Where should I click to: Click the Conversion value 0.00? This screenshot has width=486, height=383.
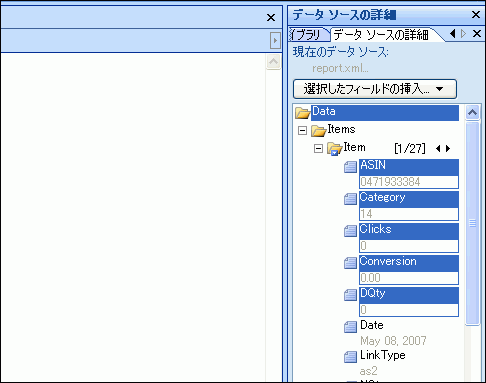(409, 278)
